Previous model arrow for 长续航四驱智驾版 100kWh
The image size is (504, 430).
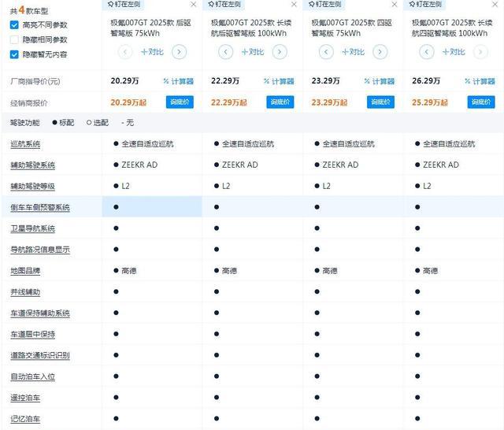427,52
